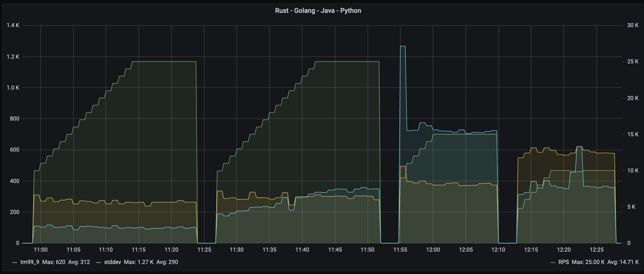Click tm99_9 Avg: 312 legend value
Viewport: 644px width, 274px height.
coord(79,262)
